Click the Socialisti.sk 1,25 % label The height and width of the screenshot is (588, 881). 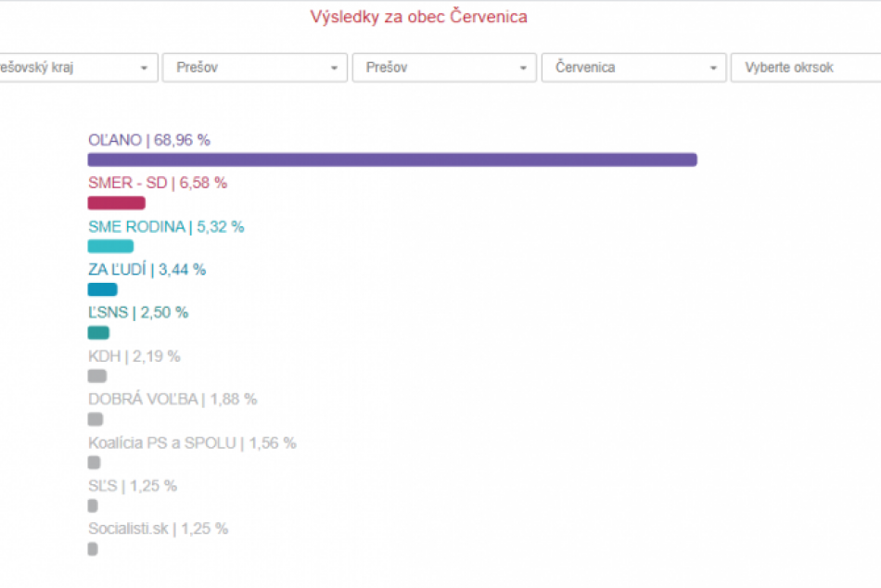pyautogui.click(x=158, y=529)
